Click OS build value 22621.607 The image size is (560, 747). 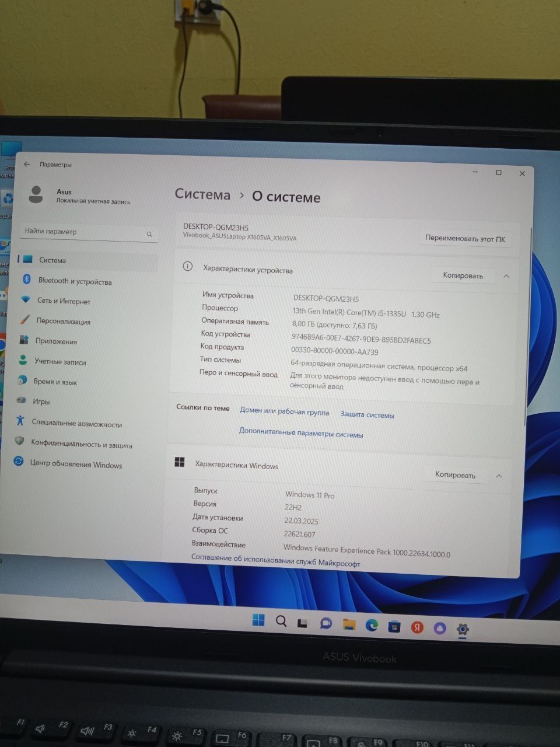tap(300, 534)
